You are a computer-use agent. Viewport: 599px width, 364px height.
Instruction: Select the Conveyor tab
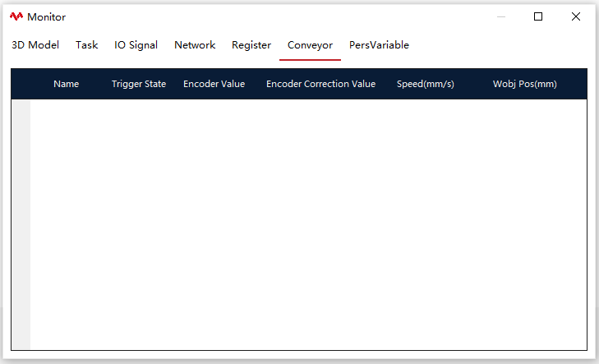tap(311, 45)
